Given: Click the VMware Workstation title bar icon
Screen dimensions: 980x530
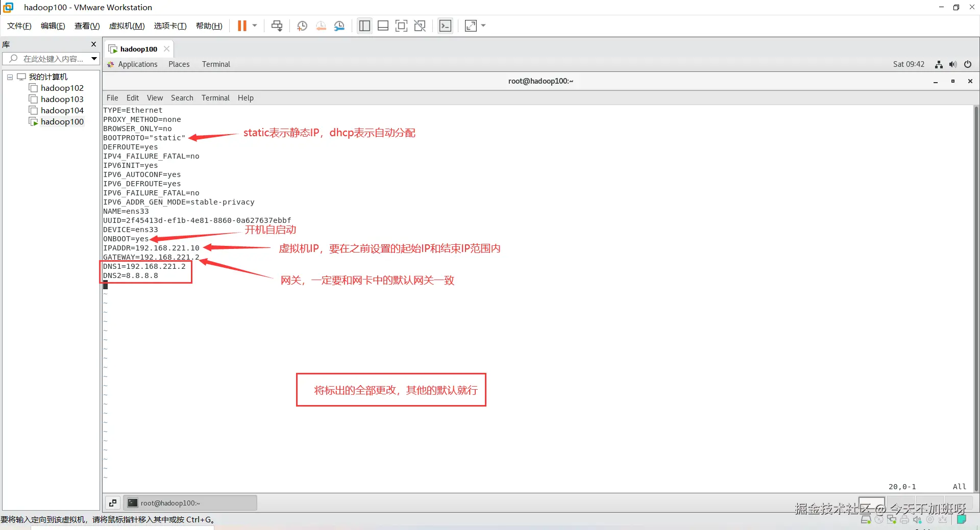Looking at the screenshot, I should point(8,7).
